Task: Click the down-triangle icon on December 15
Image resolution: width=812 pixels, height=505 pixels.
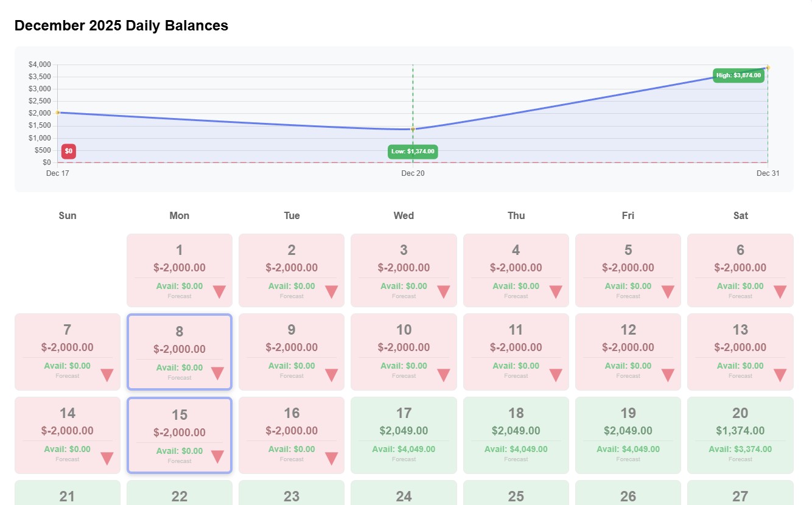Action: click(x=217, y=456)
